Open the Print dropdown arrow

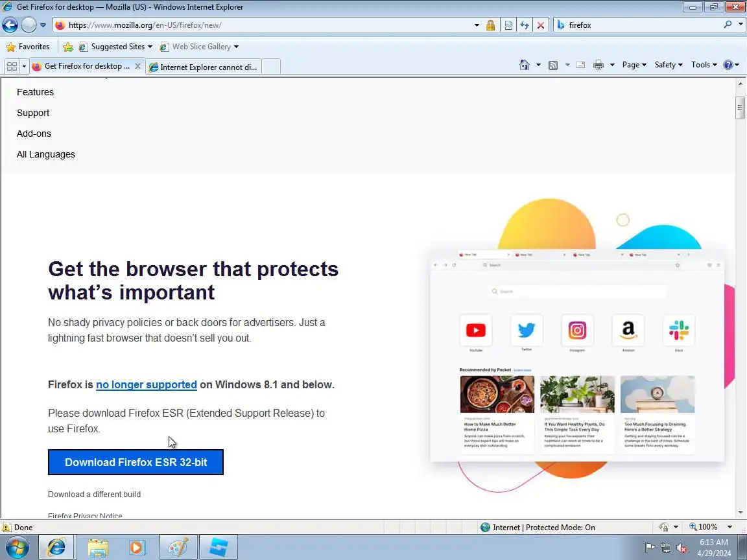click(x=612, y=65)
